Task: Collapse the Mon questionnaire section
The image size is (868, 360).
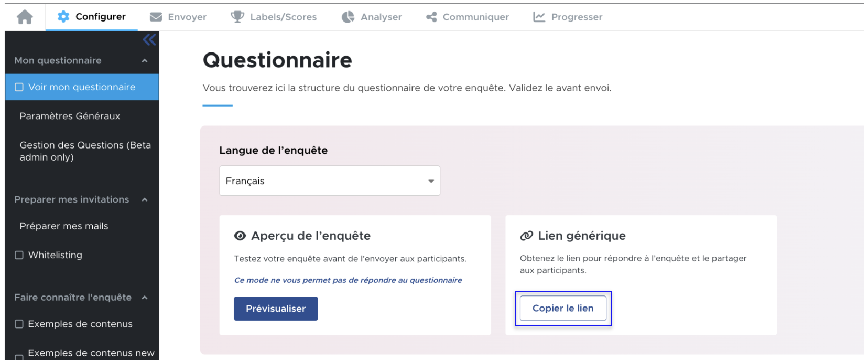Action: coord(145,61)
